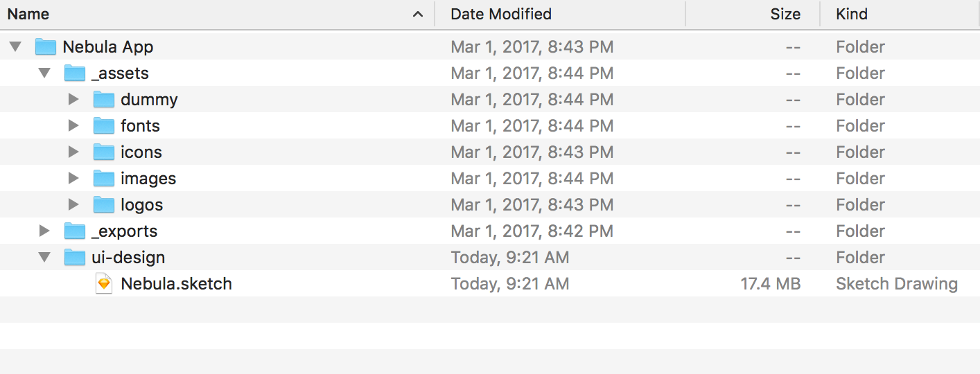
Task: Click the images folder icon
Action: pos(104,179)
